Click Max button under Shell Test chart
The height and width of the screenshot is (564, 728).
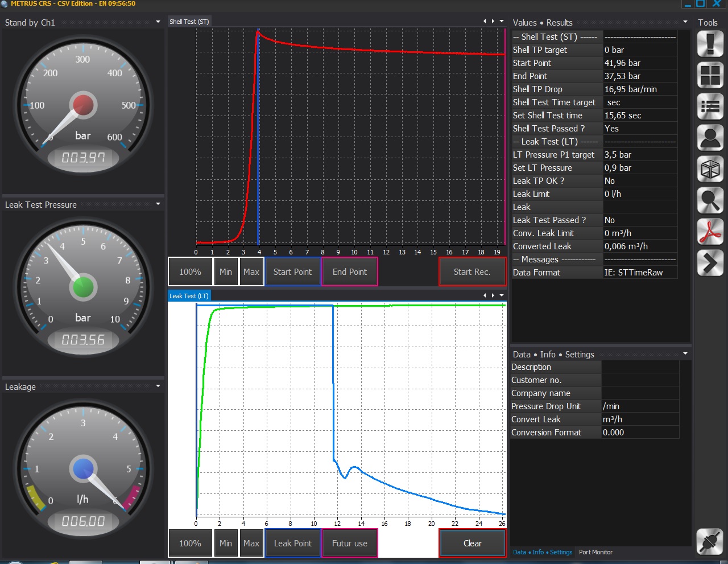[x=251, y=272]
